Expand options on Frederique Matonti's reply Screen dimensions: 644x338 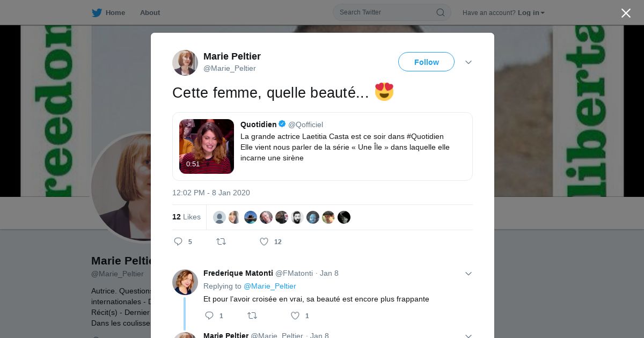[x=469, y=274]
